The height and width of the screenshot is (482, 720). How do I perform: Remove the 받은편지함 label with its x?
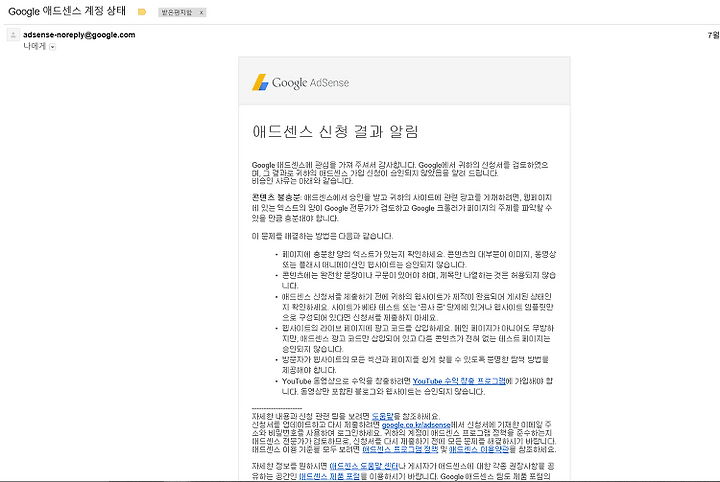point(201,12)
